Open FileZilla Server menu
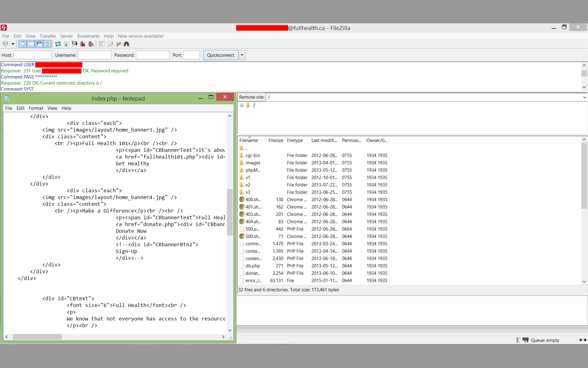The width and height of the screenshot is (588, 368). [66, 36]
